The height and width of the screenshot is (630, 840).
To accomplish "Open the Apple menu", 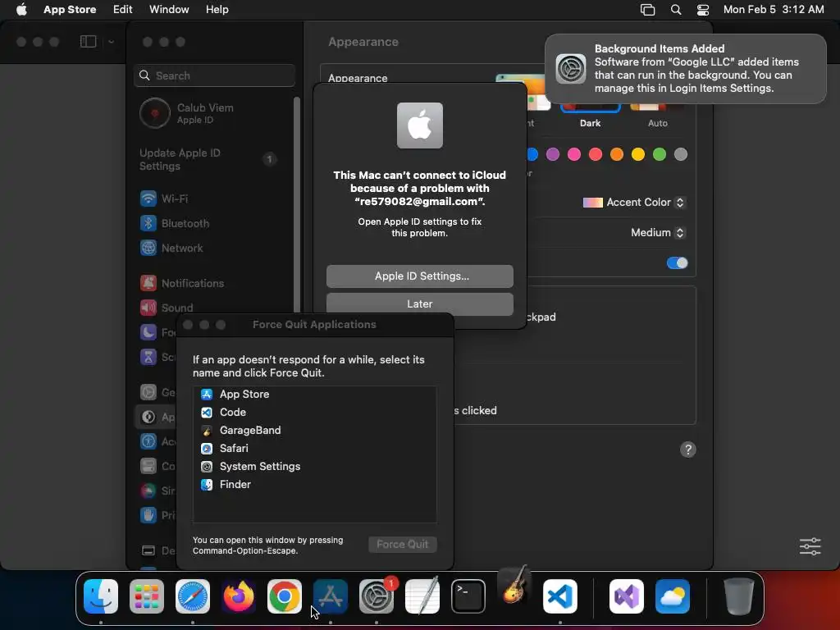I will 21,9.
